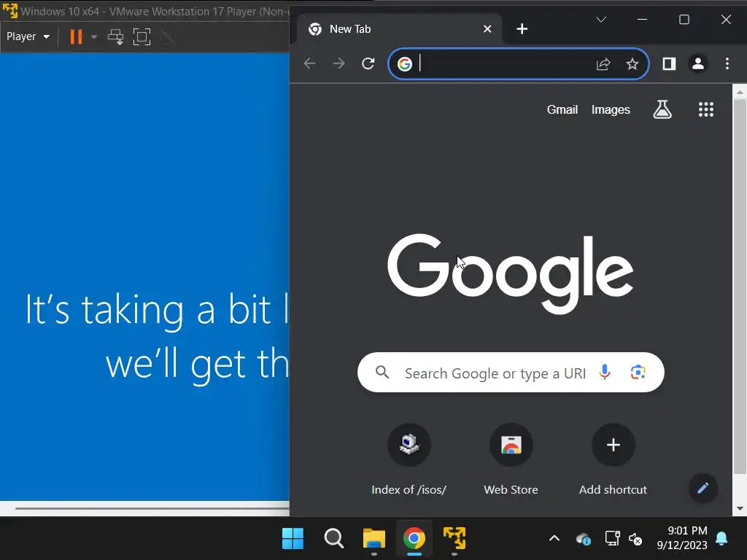Click the scrollbar up arrow in Chrome
Viewport: 747px width, 560px height.
pyautogui.click(x=740, y=92)
